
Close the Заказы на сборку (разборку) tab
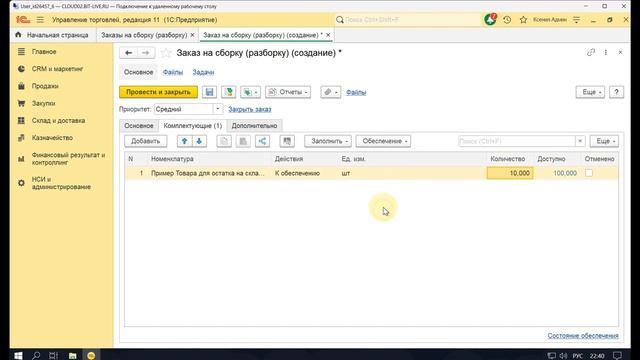[192, 35]
